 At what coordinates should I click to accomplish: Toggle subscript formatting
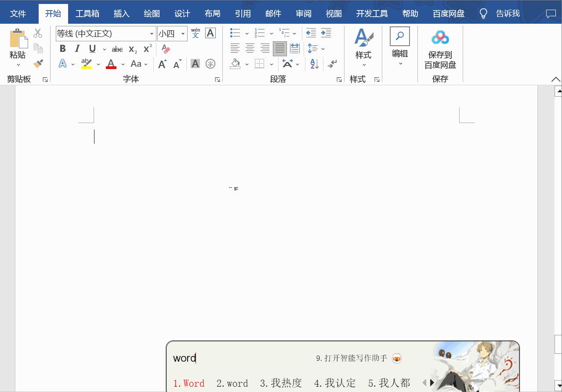(x=132, y=49)
